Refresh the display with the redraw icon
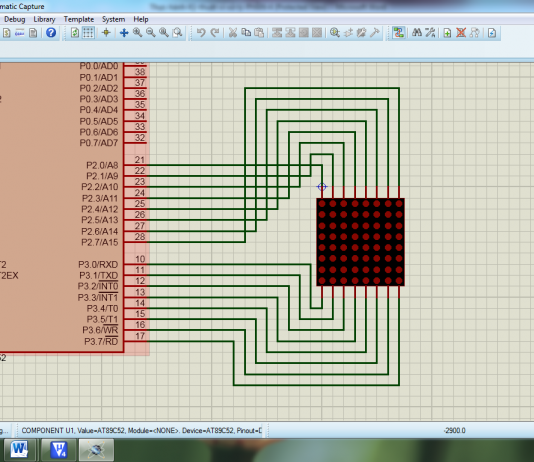 coord(75,33)
